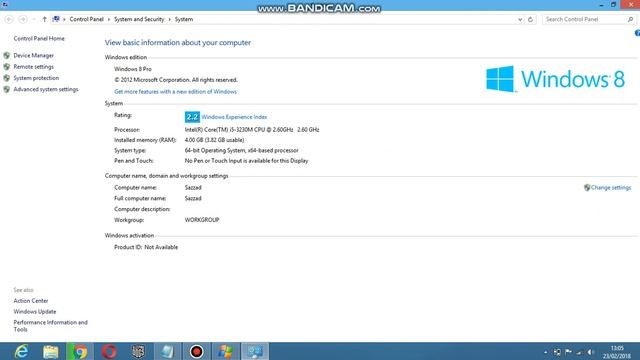
Task: Open the Device Manager link
Action: [x=33, y=56]
